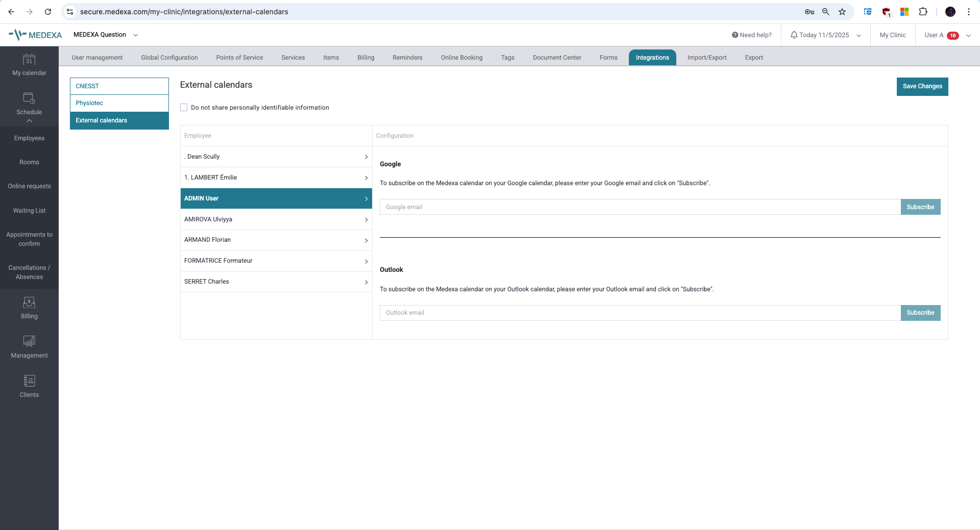This screenshot has width=980, height=530.
Task: Switch to the Export tab
Action: [753, 58]
